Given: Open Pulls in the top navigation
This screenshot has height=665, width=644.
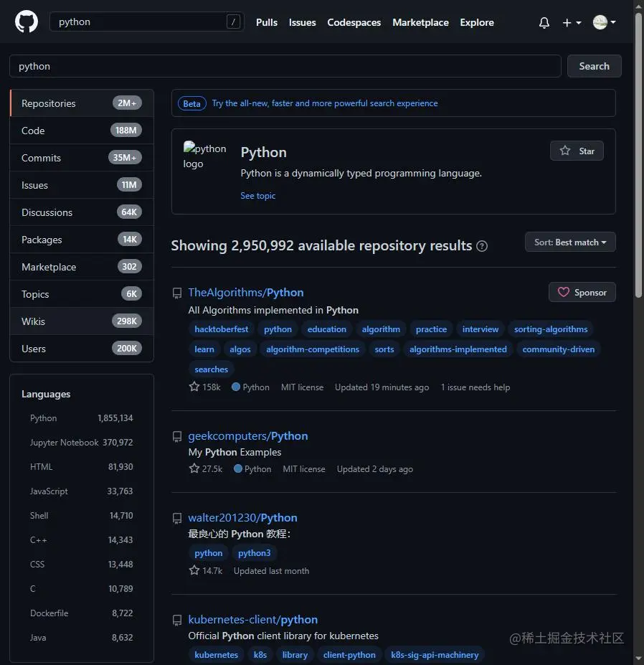Looking at the screenshot, I should coord(267,22).
